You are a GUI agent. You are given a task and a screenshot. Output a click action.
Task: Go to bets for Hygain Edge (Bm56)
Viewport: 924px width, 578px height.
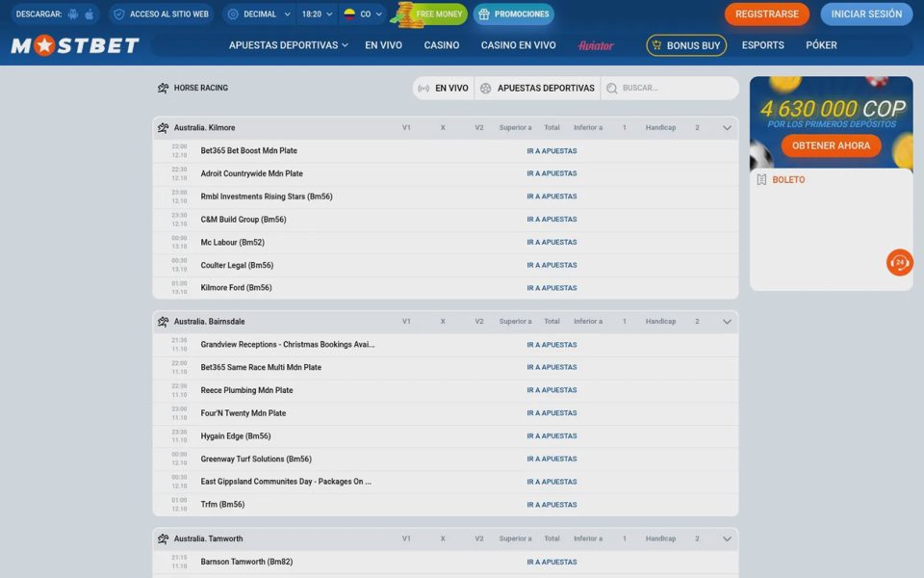[552, 435]
